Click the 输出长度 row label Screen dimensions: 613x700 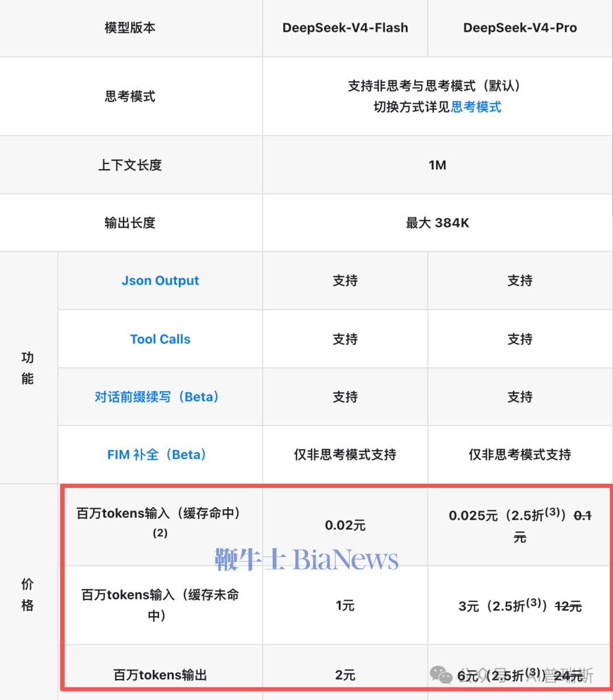[130, 223]
